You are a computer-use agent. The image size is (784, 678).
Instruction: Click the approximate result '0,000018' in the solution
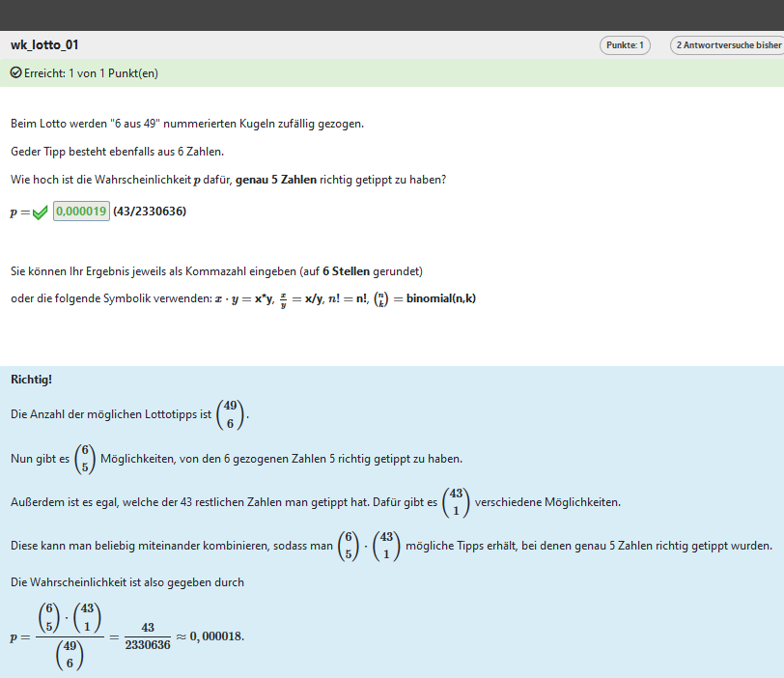click(x=216, y=637)
